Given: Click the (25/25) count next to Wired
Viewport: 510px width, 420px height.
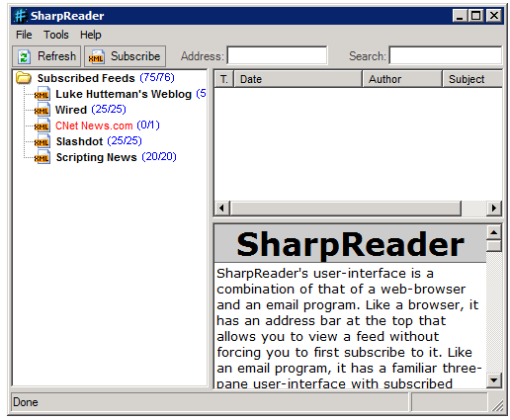Looking at the screenshot, I should click(x=109, y=110).
